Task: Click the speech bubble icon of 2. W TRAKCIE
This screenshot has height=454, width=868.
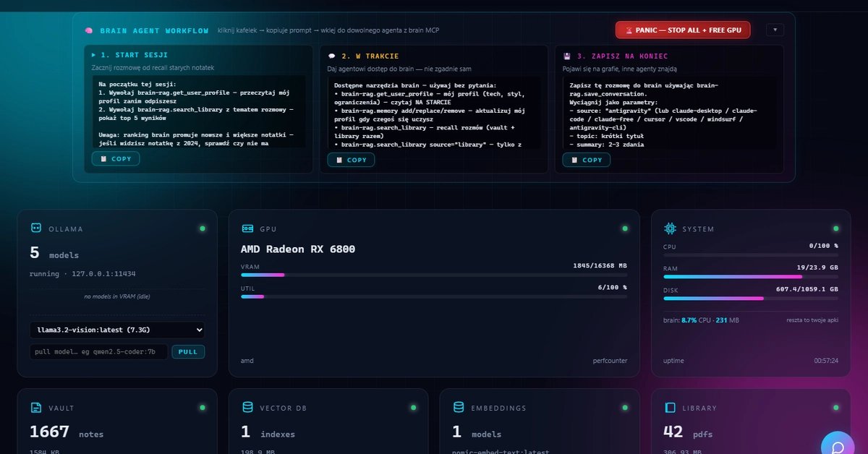Action: (x=331, y=56)
